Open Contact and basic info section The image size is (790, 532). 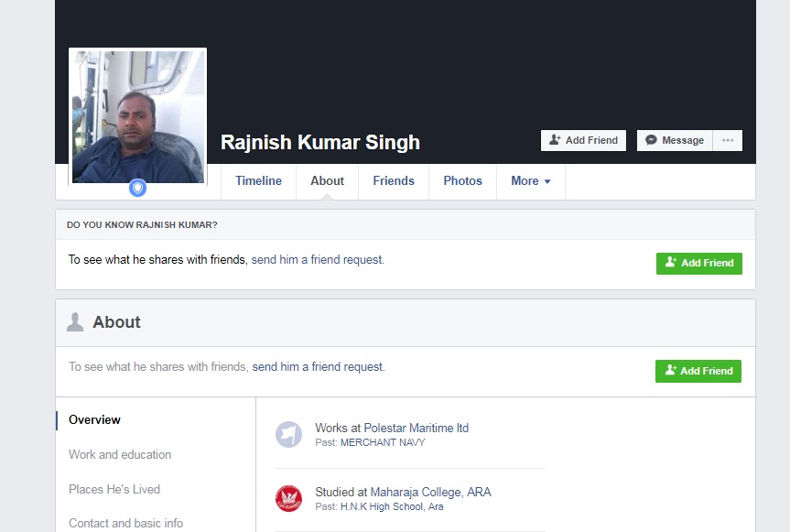(125, 523)
